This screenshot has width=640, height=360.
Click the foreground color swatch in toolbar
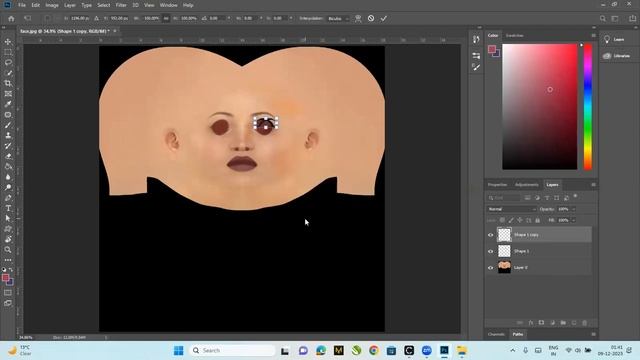pyautogui.click(x=5, y=278)
